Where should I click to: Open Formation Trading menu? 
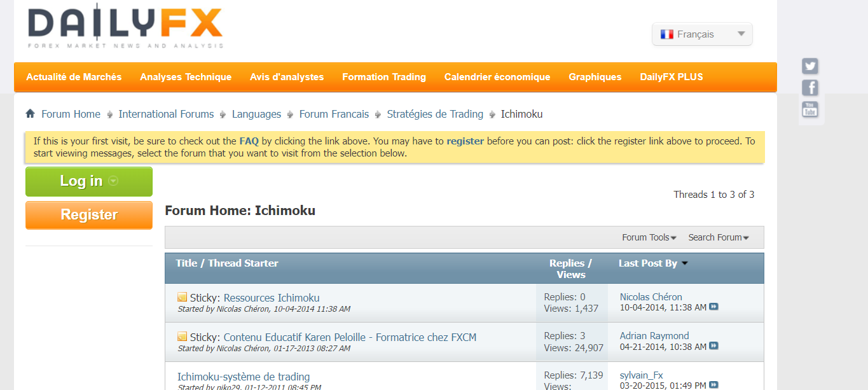point(384,77)
